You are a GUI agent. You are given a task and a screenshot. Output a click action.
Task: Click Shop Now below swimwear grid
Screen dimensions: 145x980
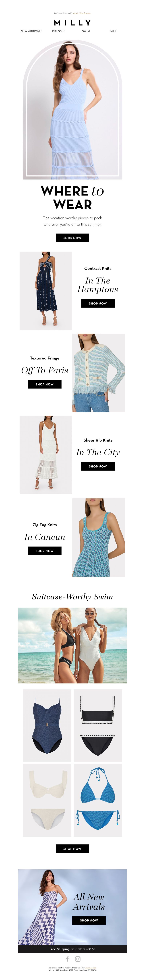pos(72,848)
